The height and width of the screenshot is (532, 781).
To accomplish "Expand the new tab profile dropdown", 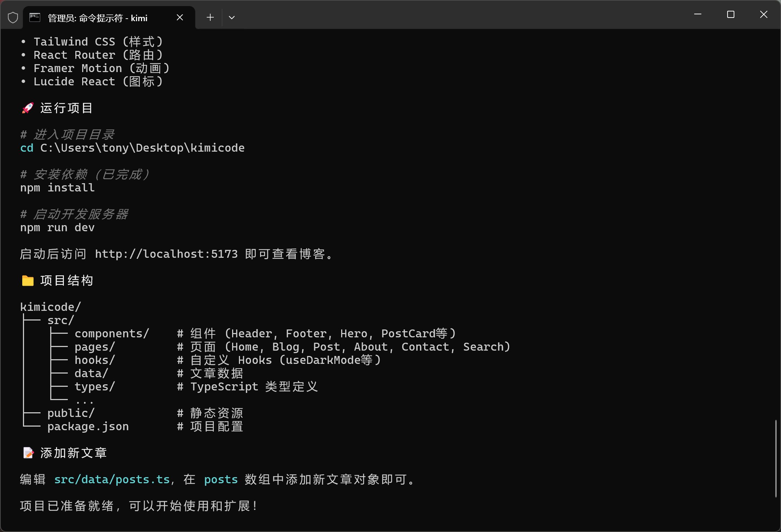I will point(232,18).
